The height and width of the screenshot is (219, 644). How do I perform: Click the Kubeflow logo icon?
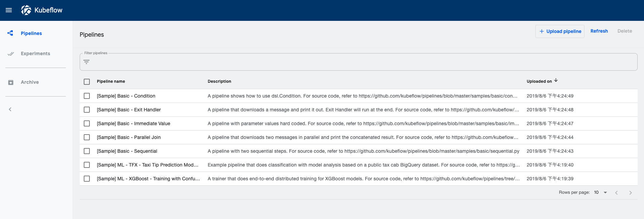(26, 10)
